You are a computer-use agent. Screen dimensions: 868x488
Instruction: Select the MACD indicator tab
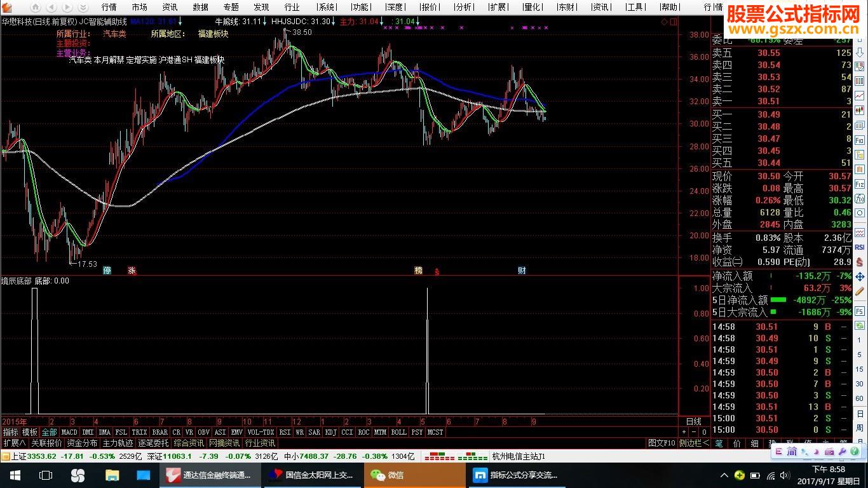[x=69, y=432]
